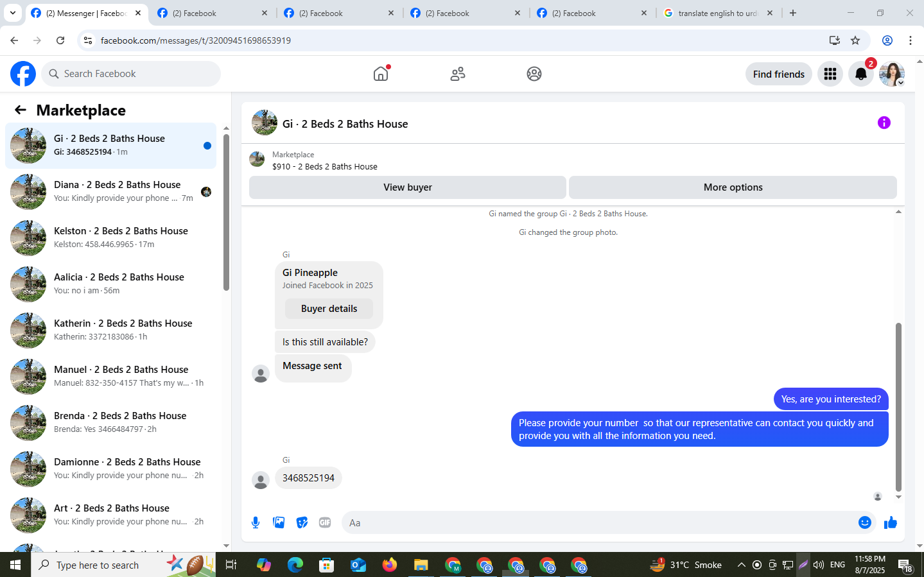This screenshot has width=924, height=577.
Task: Open the conversation information icon
Action: 884,123
